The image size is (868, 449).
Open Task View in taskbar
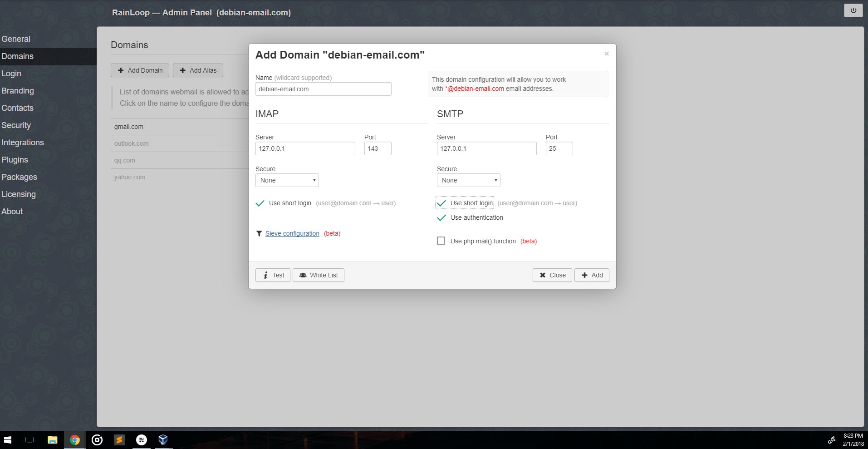pyautogui.click(x=29, y=440)
